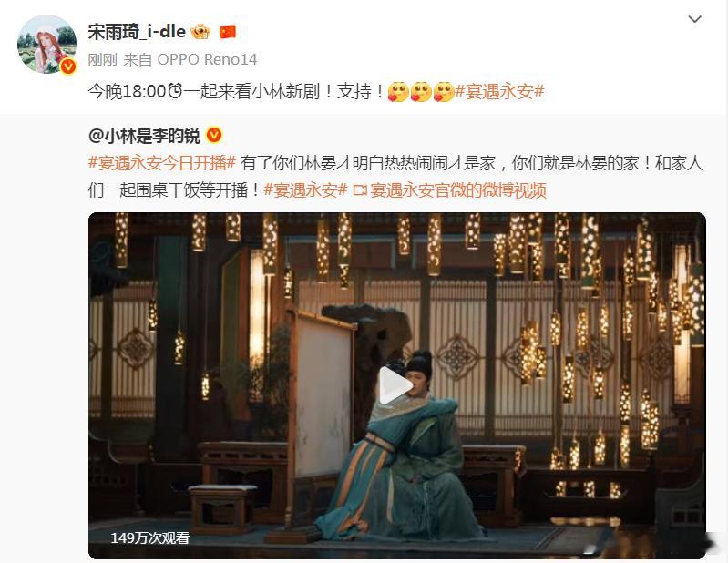The image size is (728, 563).
Task: Open #宴遇永安今日开播# hashtag topic
Action: click(162, 163)
